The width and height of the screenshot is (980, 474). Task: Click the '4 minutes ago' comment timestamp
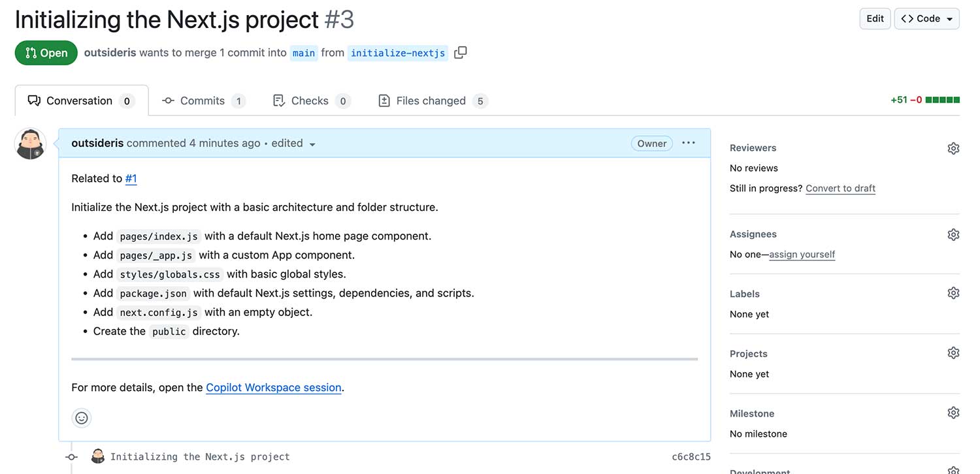225,143
